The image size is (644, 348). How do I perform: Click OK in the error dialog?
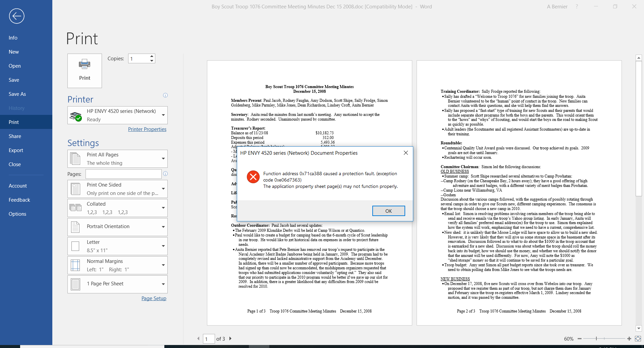click(388, 211)
